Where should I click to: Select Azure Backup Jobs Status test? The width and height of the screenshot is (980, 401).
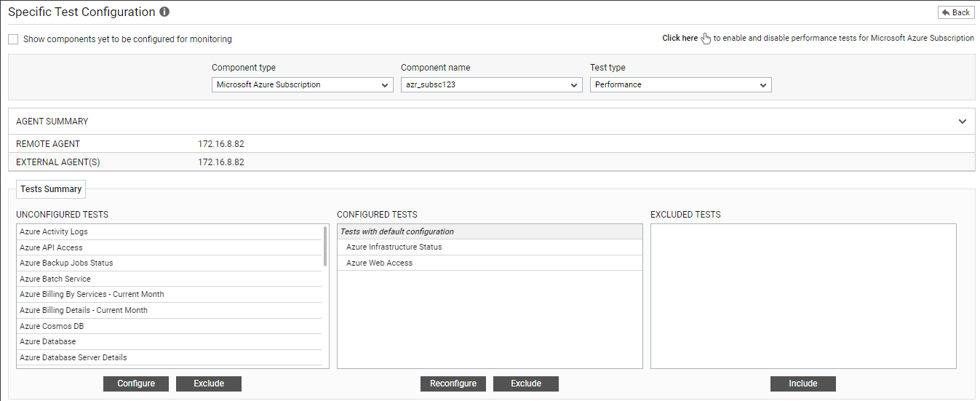click(x=169, y=263)
